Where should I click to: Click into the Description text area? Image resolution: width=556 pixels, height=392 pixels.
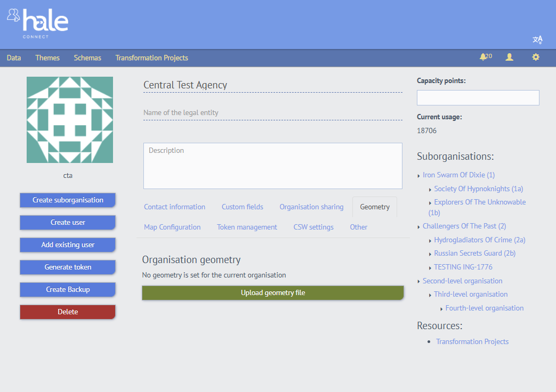[x=272, y=166]
